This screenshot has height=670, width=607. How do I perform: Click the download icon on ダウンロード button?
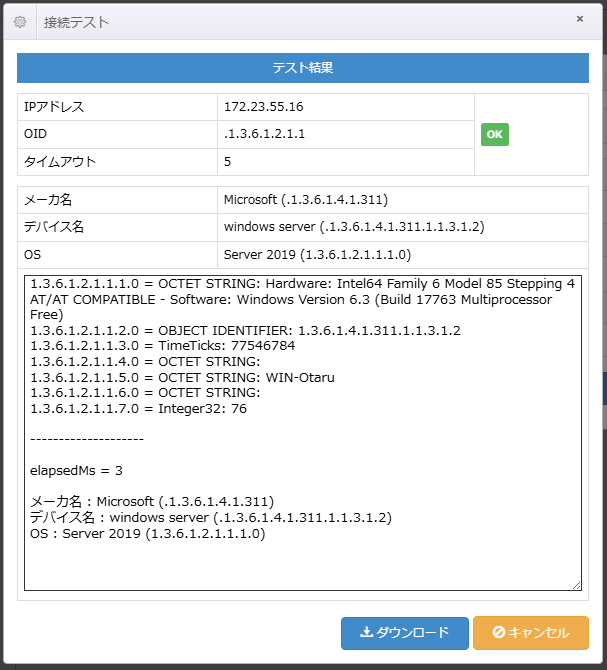pos(366,633)
